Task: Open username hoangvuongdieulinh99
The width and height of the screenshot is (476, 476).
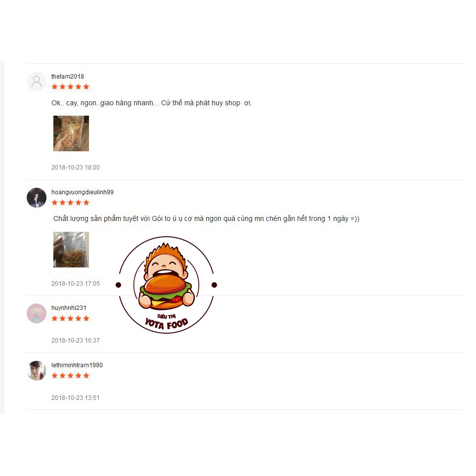Action: (82, 192)
